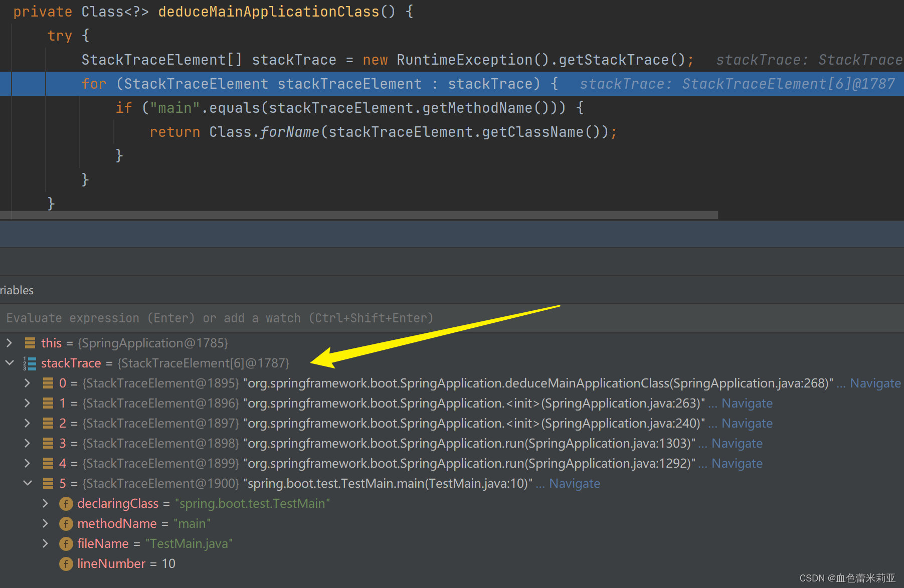Collapse the stackTrace variable node
This screenshot has height=588, width=904.
(x=10, y=363)
